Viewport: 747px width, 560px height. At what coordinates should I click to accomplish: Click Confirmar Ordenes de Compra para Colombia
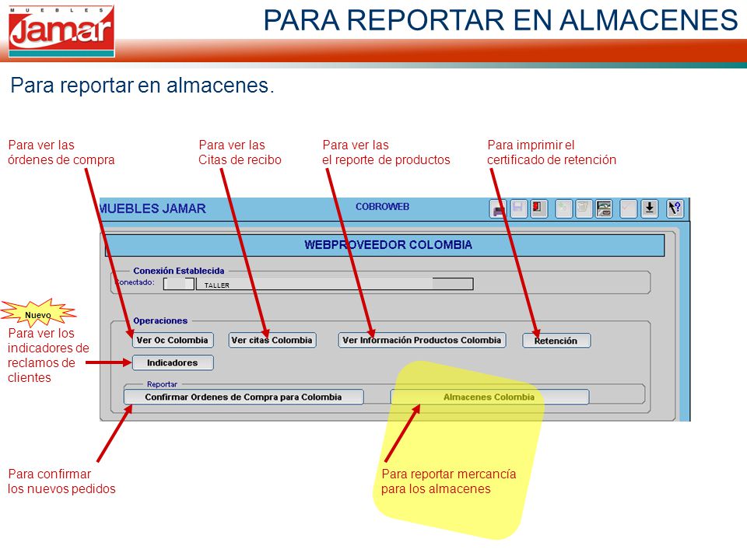pyautogui.click(x=244, y=397)
